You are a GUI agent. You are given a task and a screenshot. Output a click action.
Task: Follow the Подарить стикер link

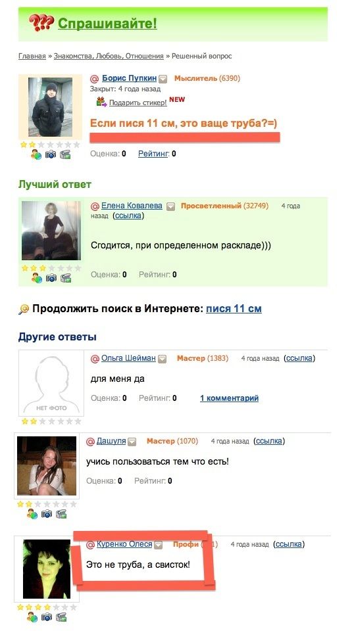pos(138,103)
